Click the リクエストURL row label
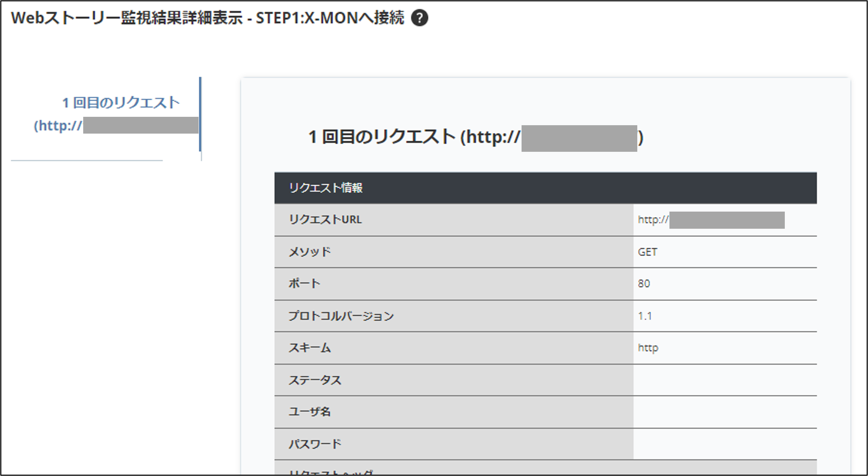The height and width of the screenshot is (476, 868). [x=325, y=220]
